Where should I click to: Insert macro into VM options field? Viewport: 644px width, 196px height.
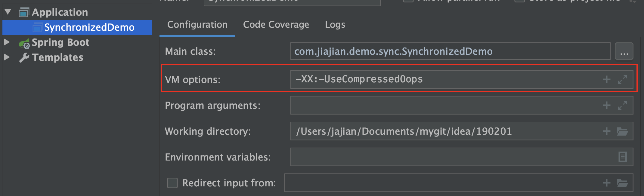coord(606,79)
